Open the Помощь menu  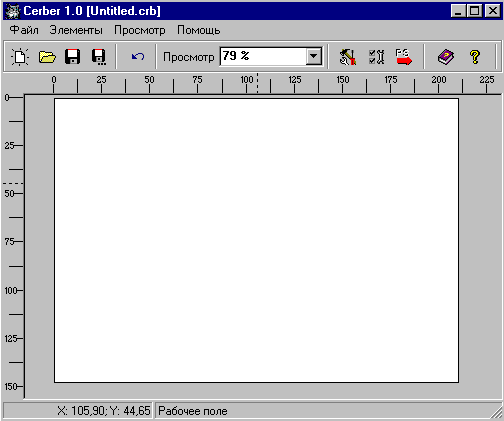pos(199,30)
